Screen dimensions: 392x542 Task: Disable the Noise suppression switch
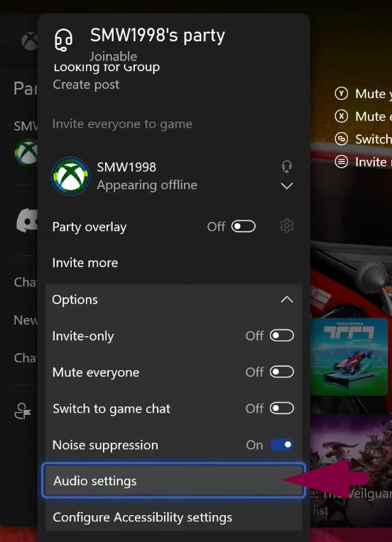pos(282,445)
